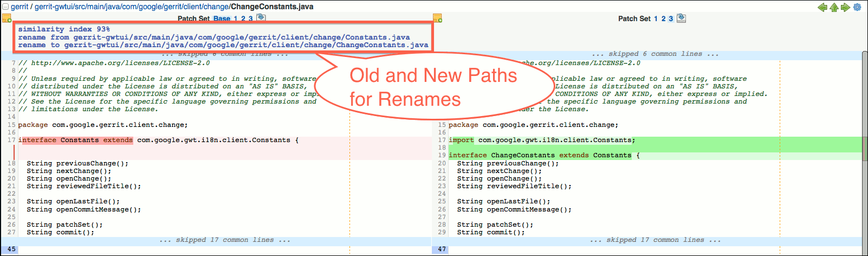Expand right skipped 6 common lines
The height and width of the screenshot is (256, 868).
[x=655, y=54]
